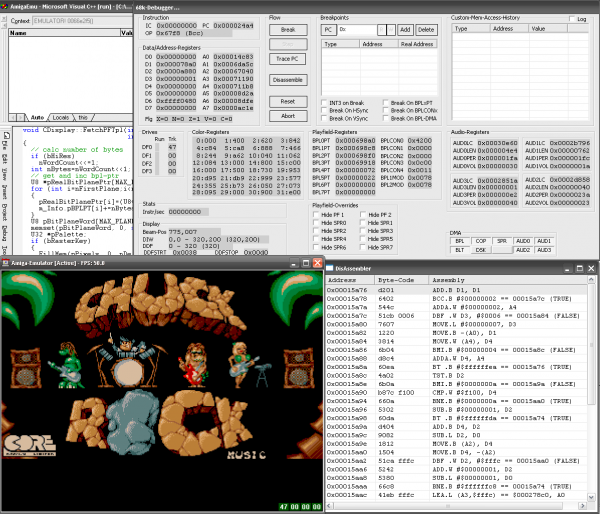Check the Hide SPR0 box
This screenshot has height=514, width=600.
[x=316, y=222]
